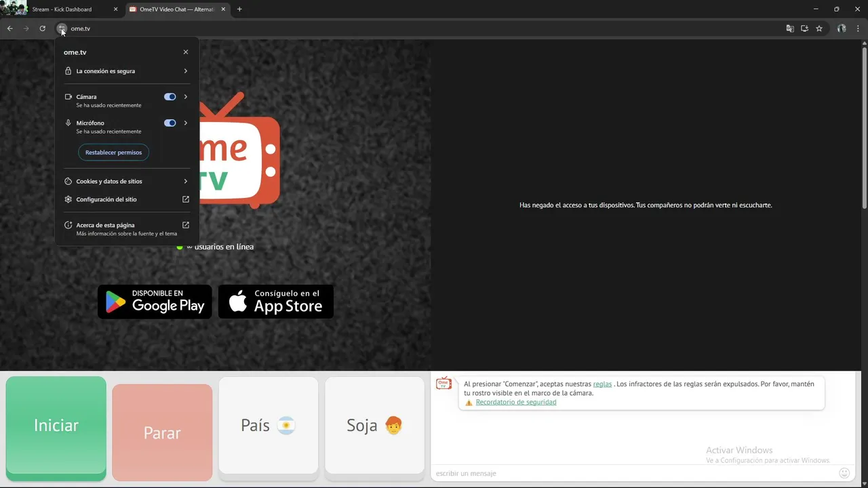Click the large OmeTV television logo
This screenshot has width=868, height=488.
pos(239,150)
